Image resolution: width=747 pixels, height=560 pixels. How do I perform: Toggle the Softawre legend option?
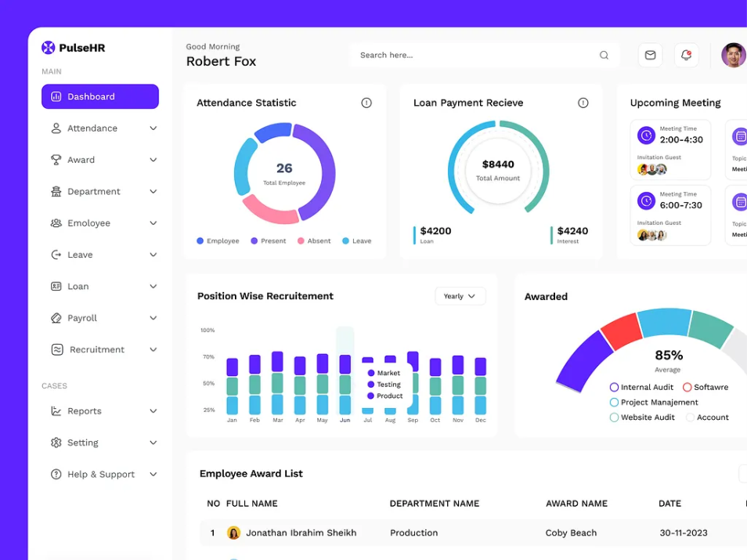(705, 387)
